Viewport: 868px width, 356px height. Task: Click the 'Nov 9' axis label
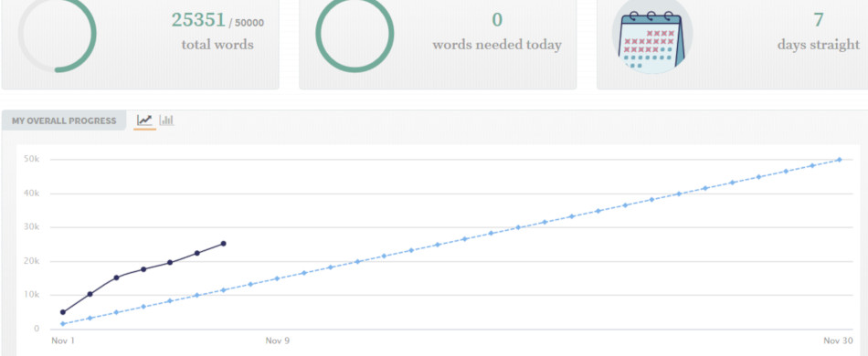click(x=278, y=340)
